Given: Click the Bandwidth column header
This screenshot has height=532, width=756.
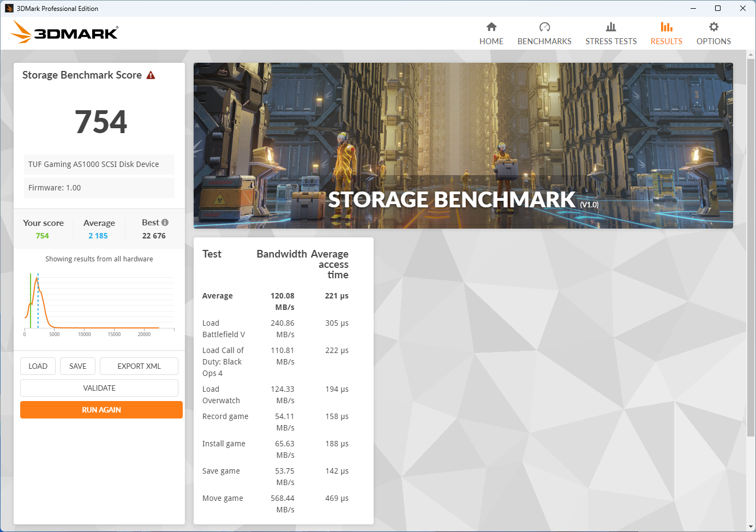Looking at the screenshot, I should pos(282,254).
